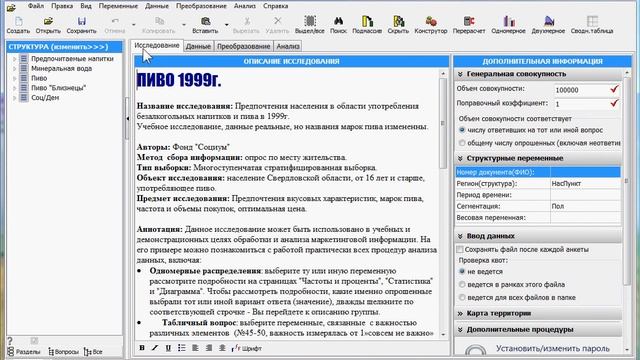Screen dimensions: 640x360
Task: Click the 'Регион(структура)' value НасПункт
Action: pyautogui.click(x=585, y=184)
